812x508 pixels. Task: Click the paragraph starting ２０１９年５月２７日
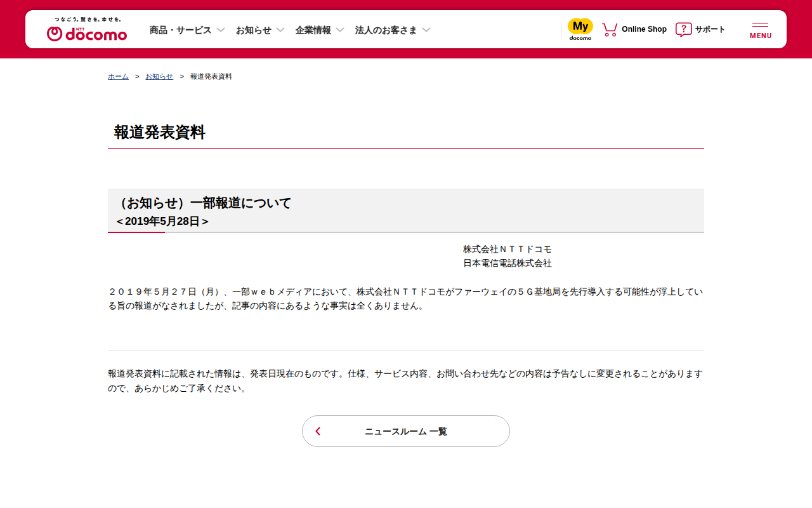click(406, 298)
